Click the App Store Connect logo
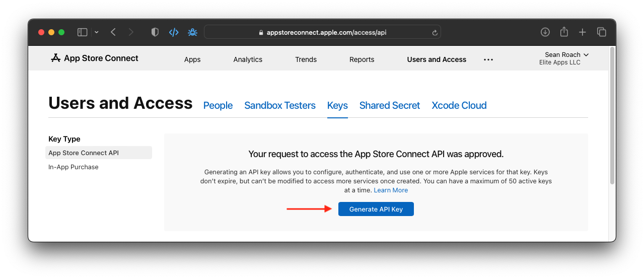The height and width of the screenshot is (279, 644). pos(95,58)
